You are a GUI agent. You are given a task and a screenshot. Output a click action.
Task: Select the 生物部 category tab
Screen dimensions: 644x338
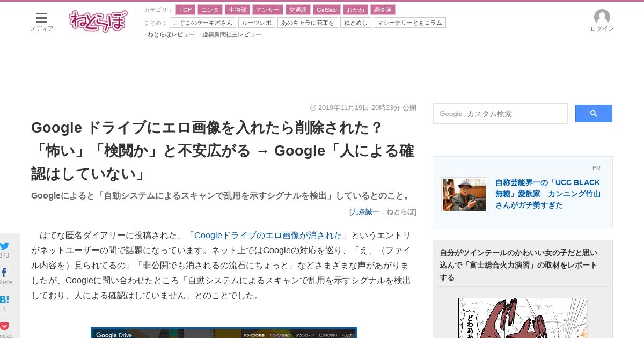pos(237,10)
